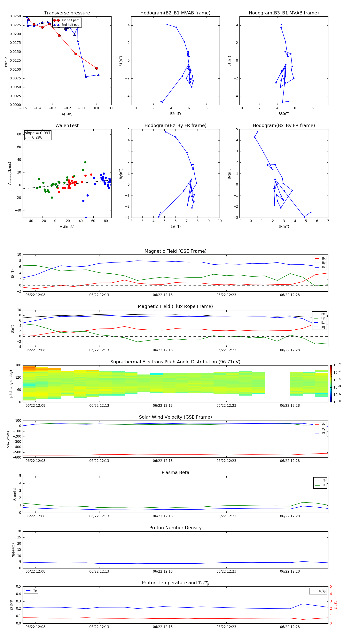Click the 'r = 0.298' annotation

pyautogui.click(x=34, y=137)
